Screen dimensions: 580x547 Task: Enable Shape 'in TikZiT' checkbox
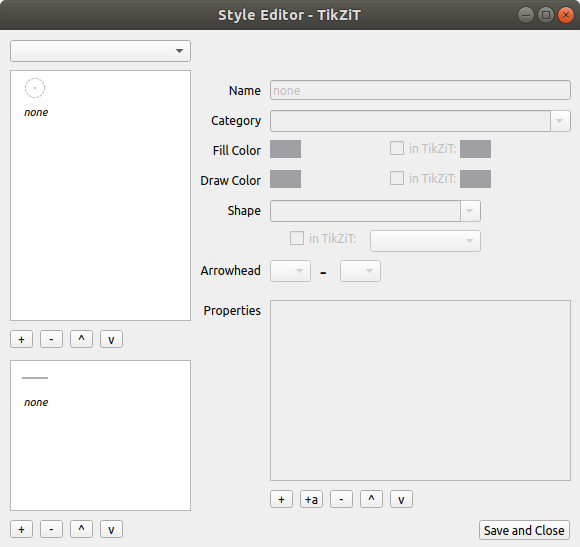point(297,238)
